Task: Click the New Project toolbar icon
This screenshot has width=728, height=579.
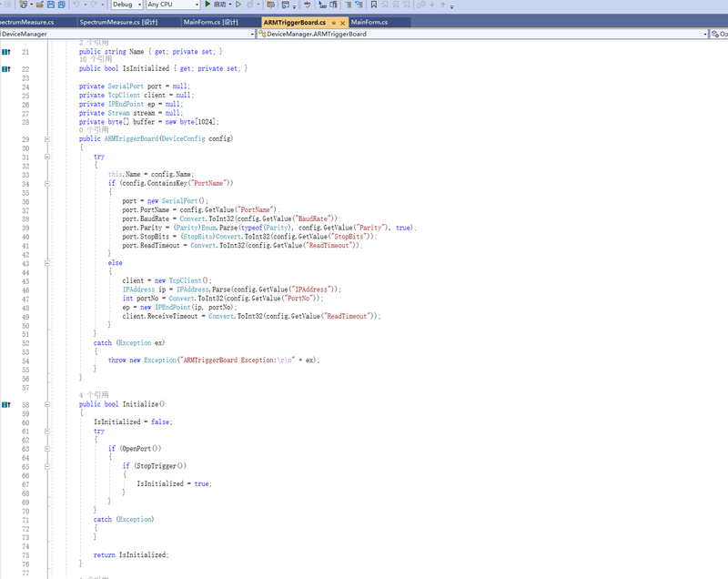Action: (23, 5)
